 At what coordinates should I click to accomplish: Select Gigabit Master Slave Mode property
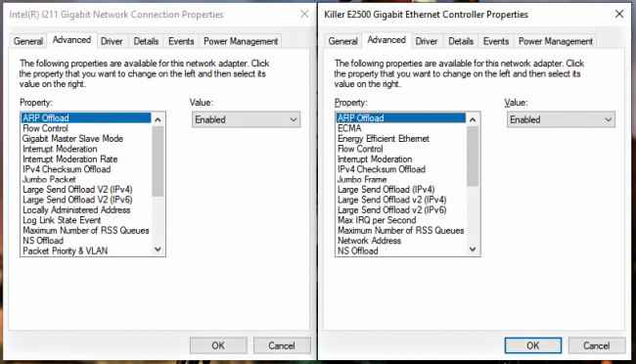(x=73, y=138)
